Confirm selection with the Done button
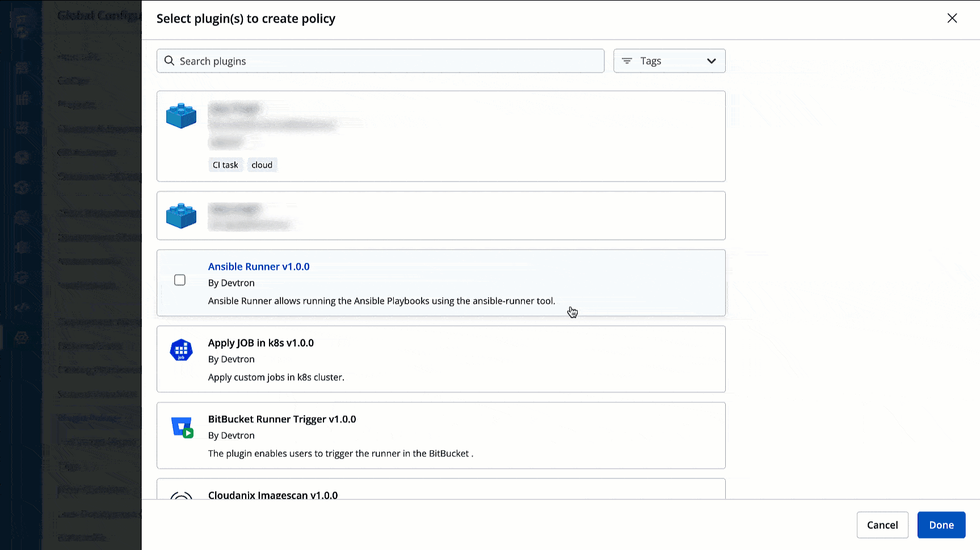 941,525
